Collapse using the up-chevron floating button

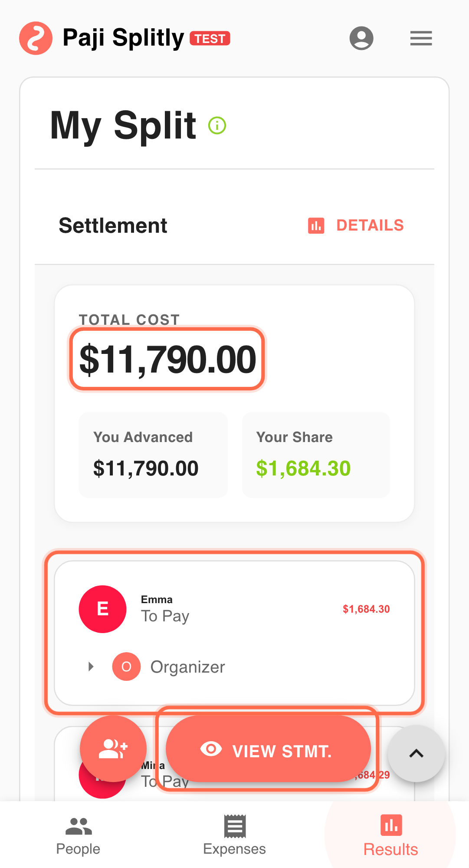pos(416,753)
